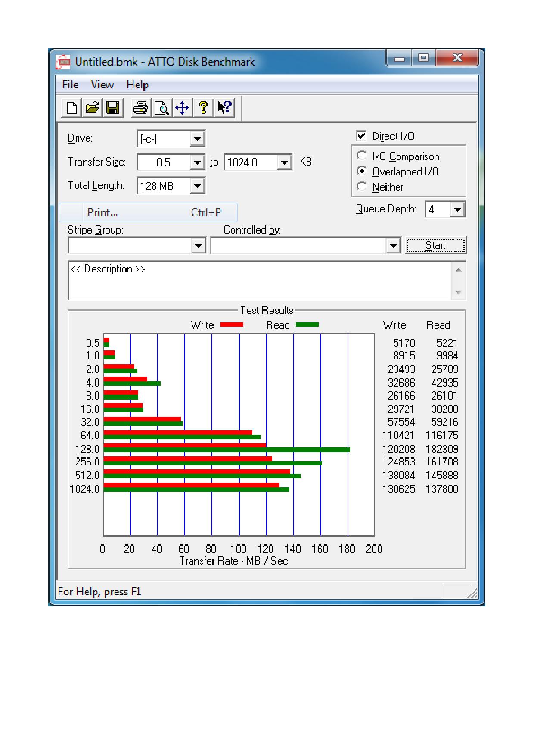Maximize the ATTO Disk Benchmark window

pos(424,58)
